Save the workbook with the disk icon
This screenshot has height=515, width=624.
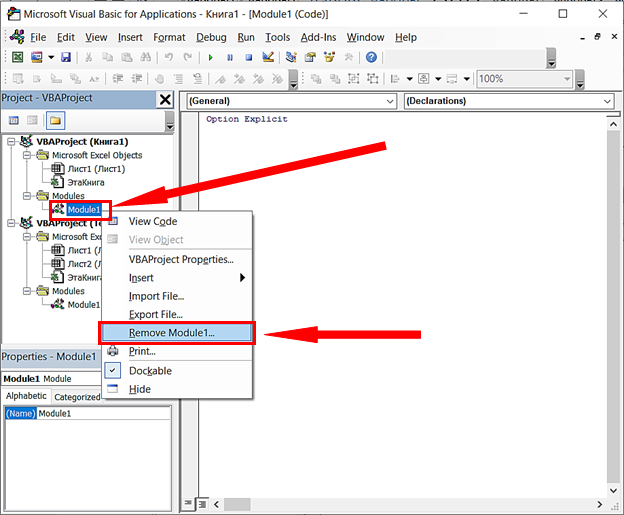(x=66, y=57)
